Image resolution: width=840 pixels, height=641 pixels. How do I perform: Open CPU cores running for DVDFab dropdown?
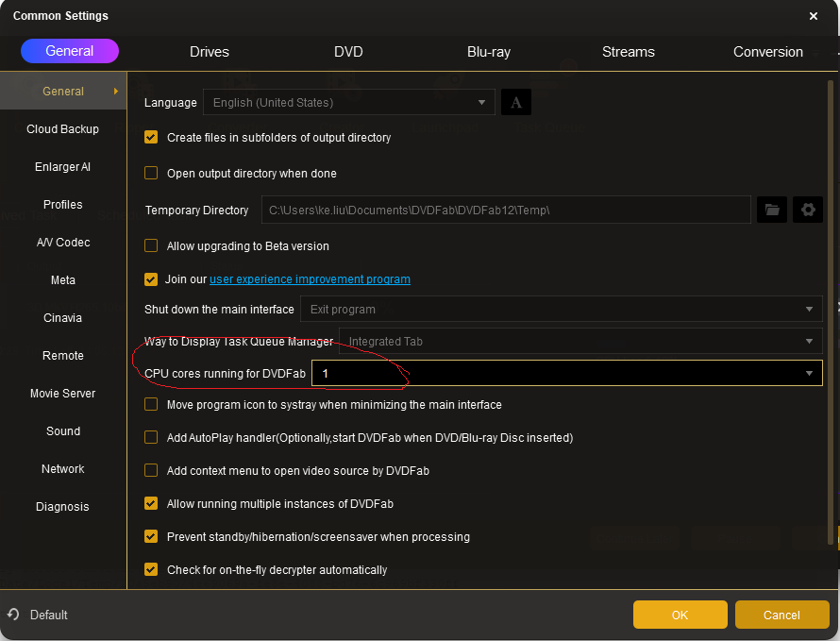pyautogui.click(x=567, y=373)
